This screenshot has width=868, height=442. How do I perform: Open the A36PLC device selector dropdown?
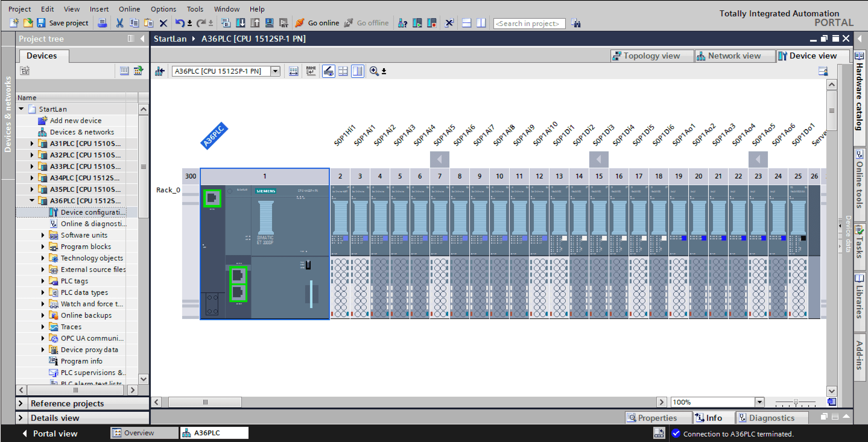coord(275,71)
